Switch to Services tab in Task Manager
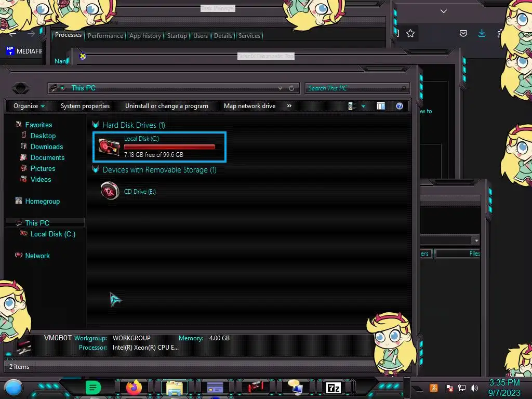 click(x=249, y=36)
